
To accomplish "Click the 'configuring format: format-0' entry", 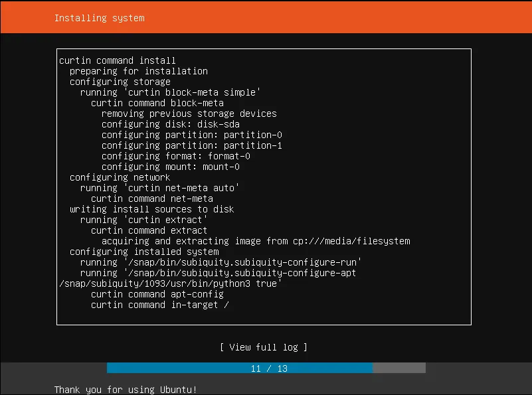I will 176,156.
